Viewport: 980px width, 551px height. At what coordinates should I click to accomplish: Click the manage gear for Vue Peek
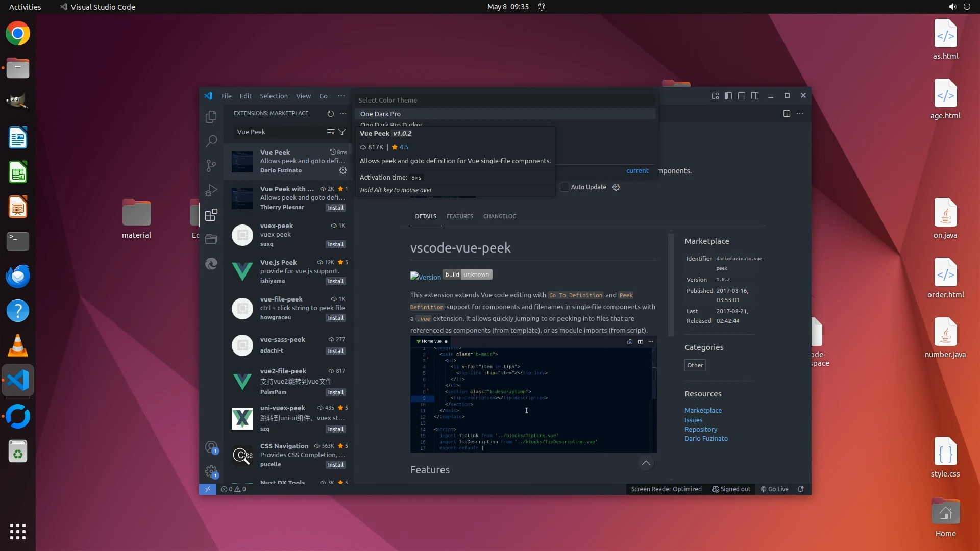(343, 170)
